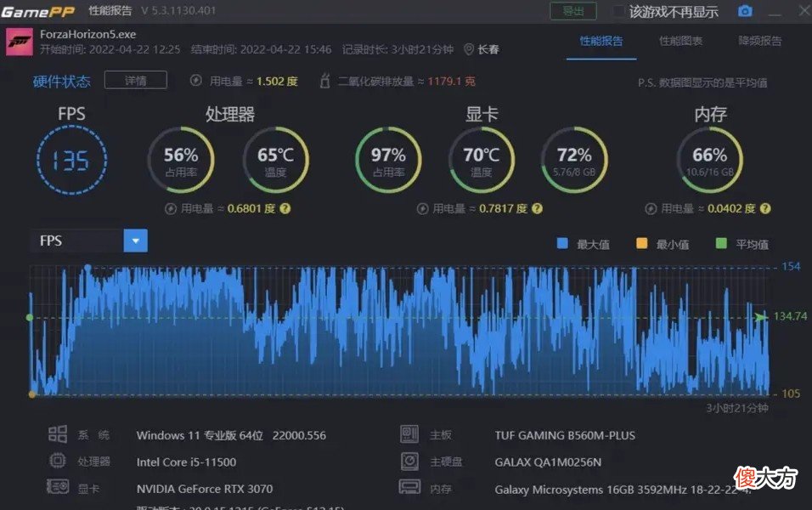Click the memory 66% usage gauge
The height and width of the screenshot is (510, 812).
coord(710,160)
